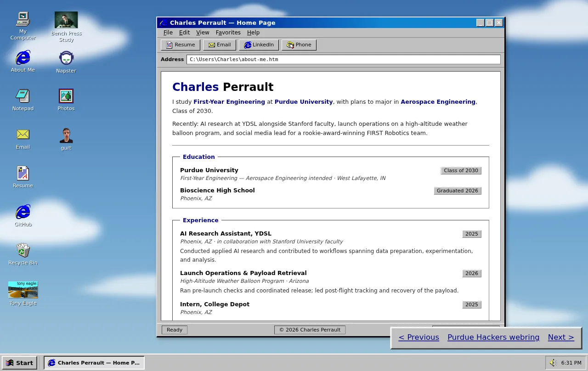The image size is (588, 371).
Task: Click the AI Research Assistant, YDSL heading
Action: click(x=226, y=234)
